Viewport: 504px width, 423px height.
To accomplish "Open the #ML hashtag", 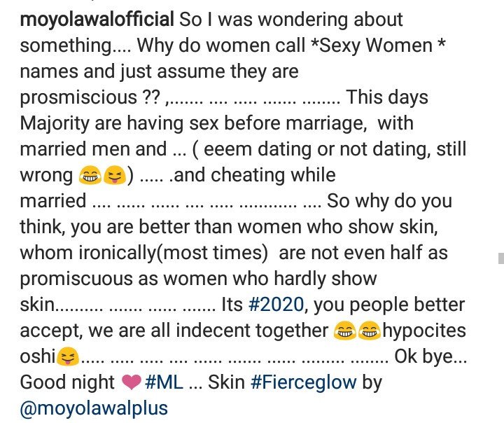I will pyautogui.click(x=164, y=382).
